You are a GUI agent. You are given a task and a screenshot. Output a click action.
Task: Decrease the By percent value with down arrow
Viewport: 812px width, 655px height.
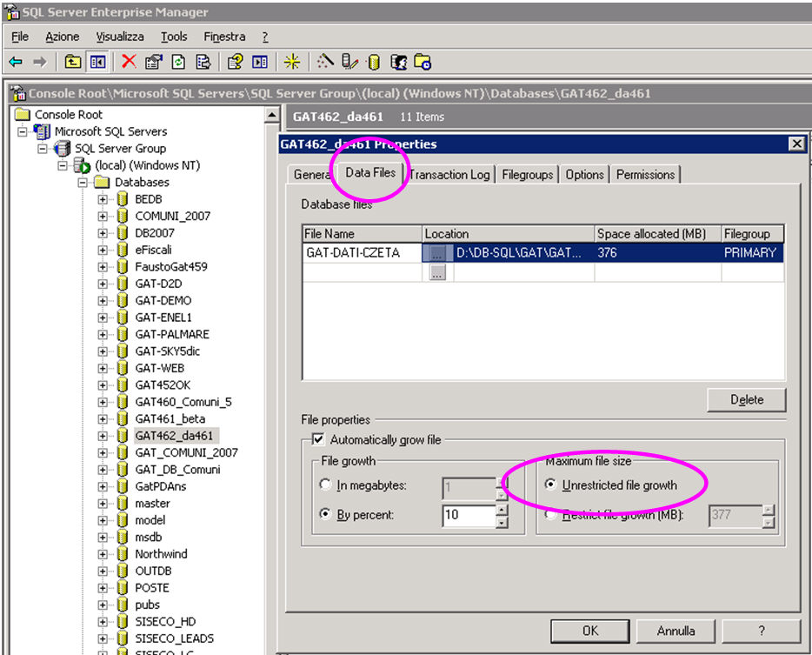[x=502, y=522]
